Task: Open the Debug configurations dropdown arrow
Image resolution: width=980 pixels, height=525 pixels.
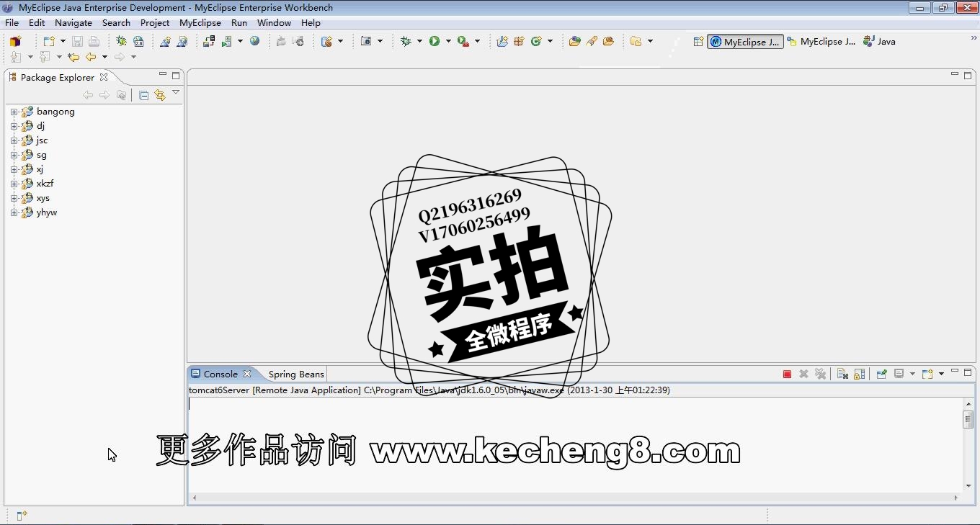Action: coord(419,41)
